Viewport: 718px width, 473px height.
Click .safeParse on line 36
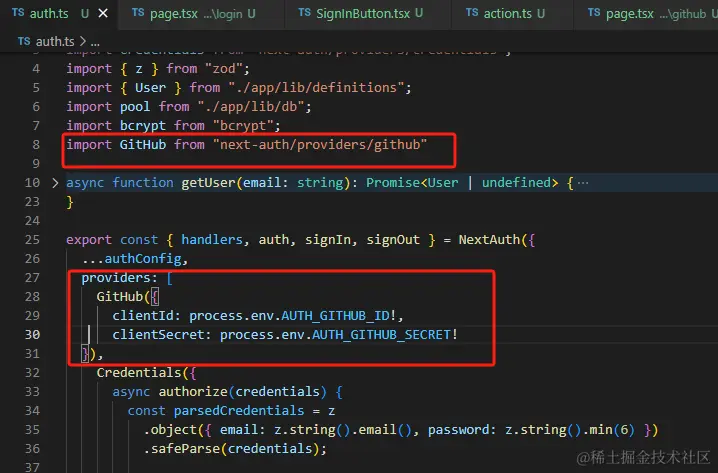pos(182,449)
